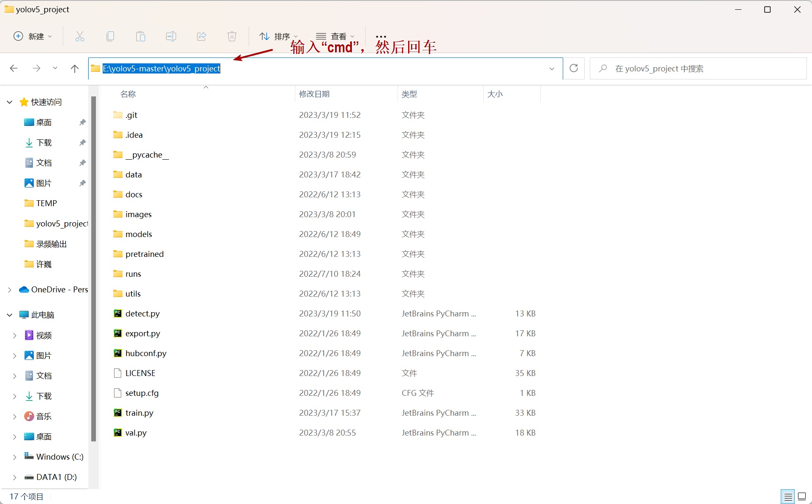Viewport: 812px width, 504px height.
Task: Switch to large thumbnails view in status bar
Action: [802, 497]
